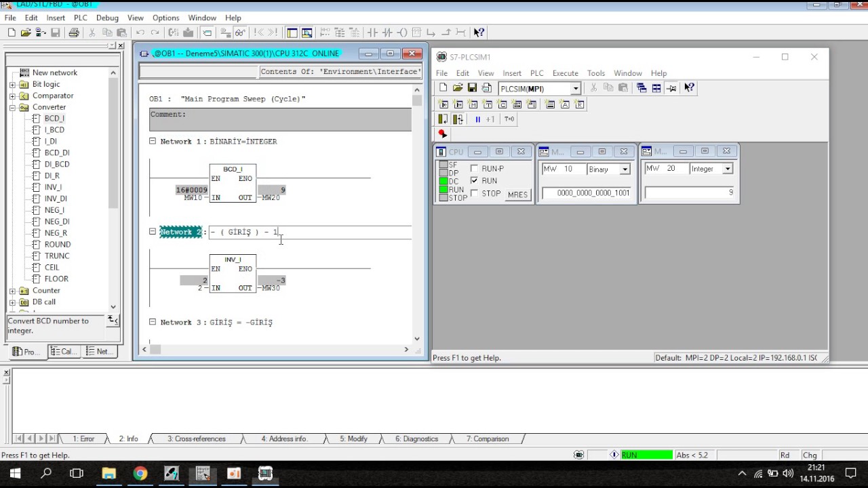The height and width of the screenshot is (488, 868).
Task: Click the MW 10 binary value field
Action: pos(587,193)
